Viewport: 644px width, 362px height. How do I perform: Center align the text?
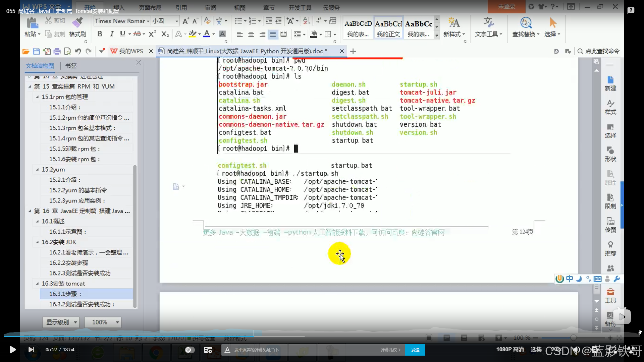click(251, 34)
